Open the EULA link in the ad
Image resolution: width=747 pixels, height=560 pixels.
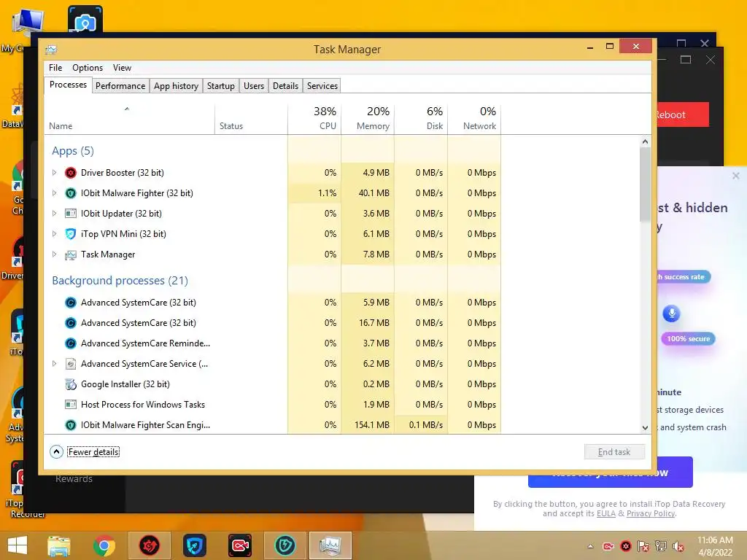(x=605, y=514)
